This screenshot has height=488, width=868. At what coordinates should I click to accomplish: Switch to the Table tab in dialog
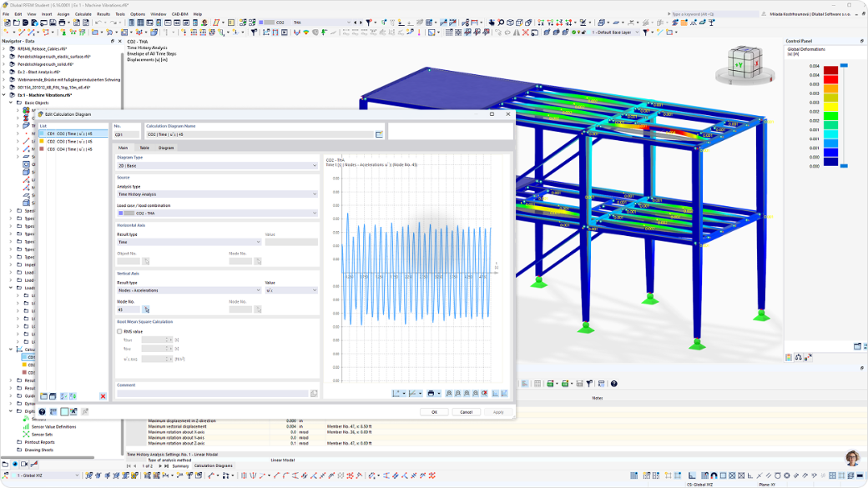pos(144,148)
